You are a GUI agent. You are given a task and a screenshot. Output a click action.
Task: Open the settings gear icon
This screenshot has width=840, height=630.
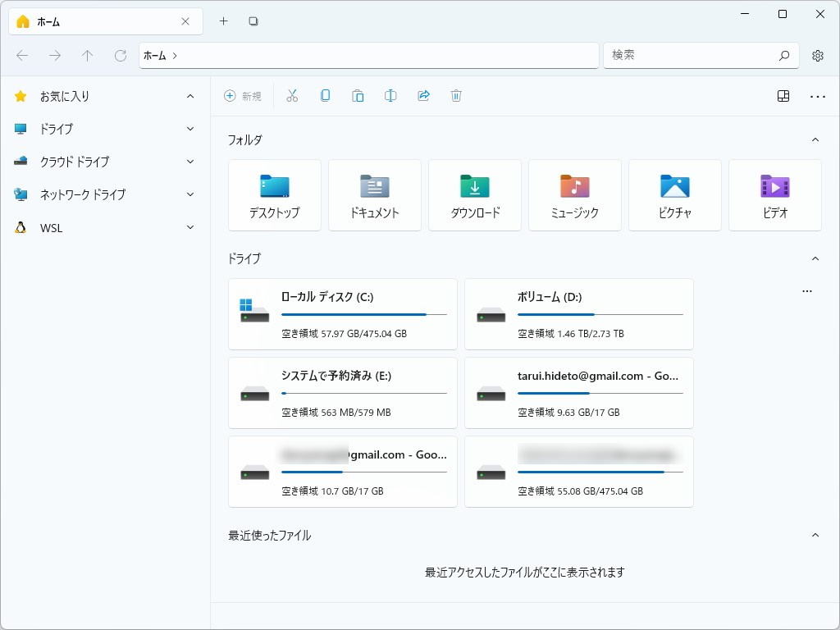817,55
